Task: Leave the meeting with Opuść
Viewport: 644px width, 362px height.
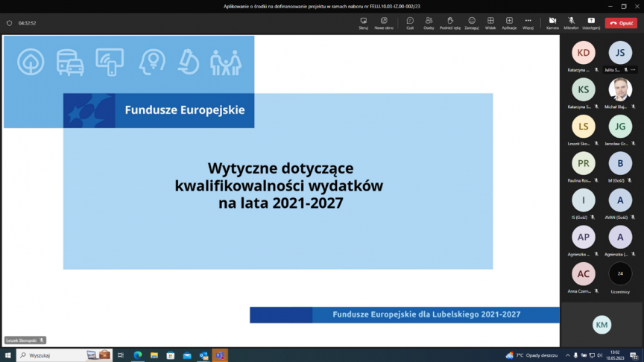Action: 621,23
